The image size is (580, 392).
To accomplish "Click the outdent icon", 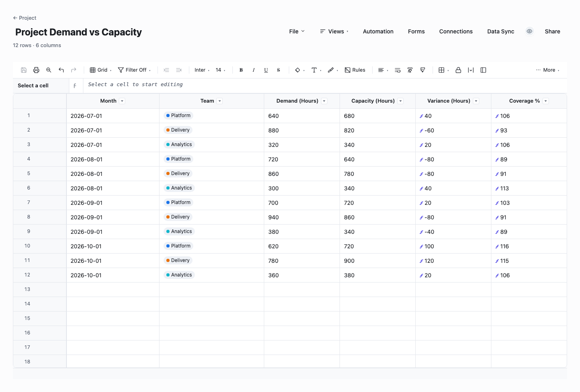I will [x=179, y=70].
